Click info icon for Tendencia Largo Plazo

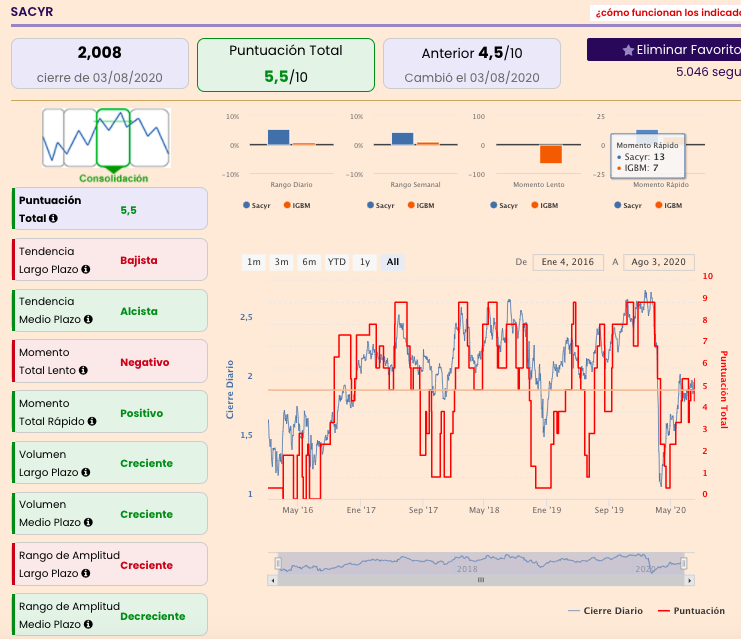click(x=86, y=269)
